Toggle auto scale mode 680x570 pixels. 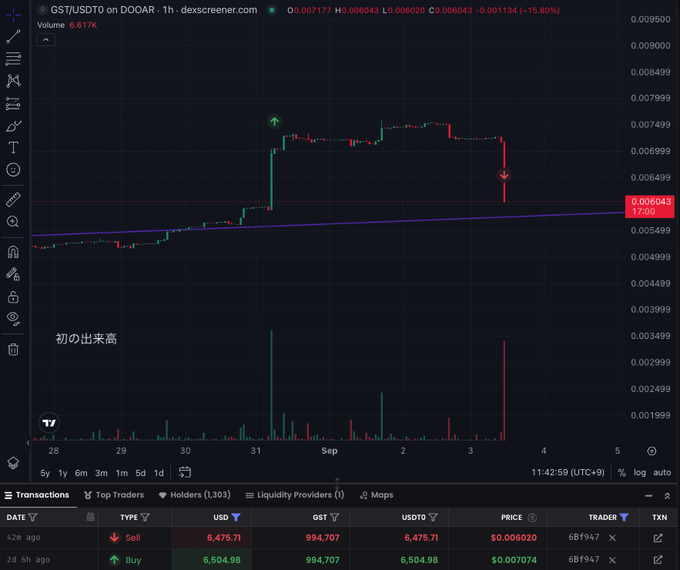[x=662, y=472]
